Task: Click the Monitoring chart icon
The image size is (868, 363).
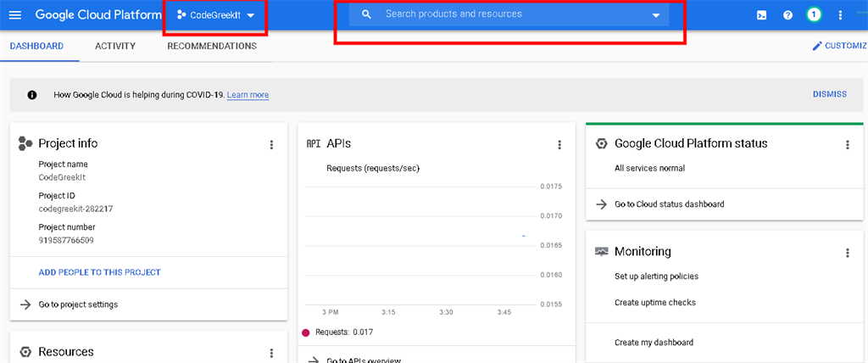Action: [x=601, y=252]
